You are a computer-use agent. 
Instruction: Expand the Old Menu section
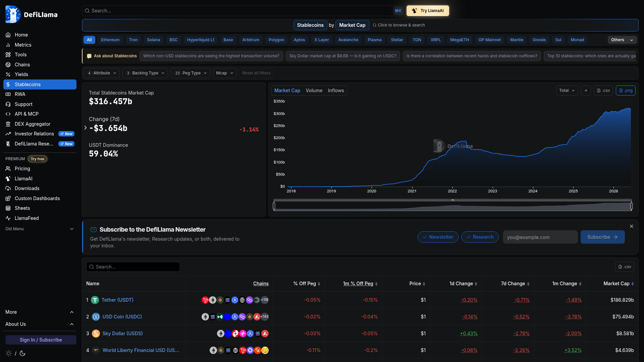(40, 229)
